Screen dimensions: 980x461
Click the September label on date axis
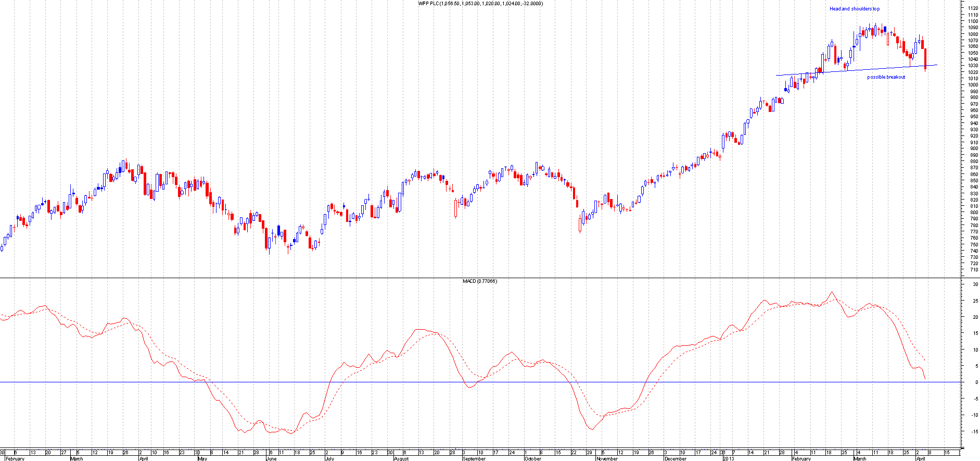[x=474, y=459]
